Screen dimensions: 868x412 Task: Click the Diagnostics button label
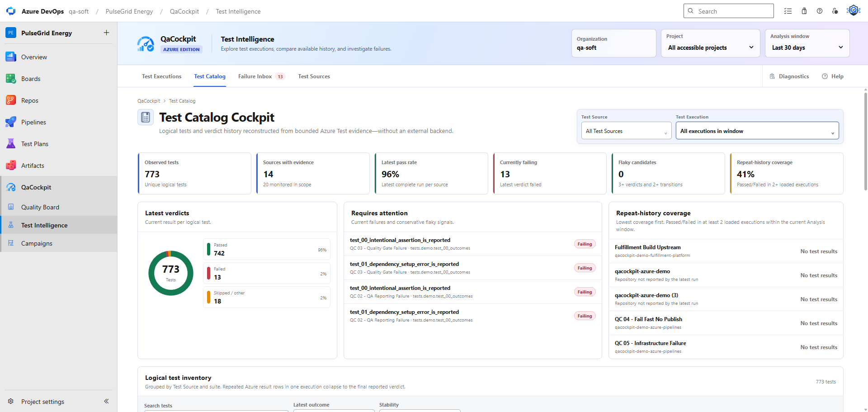pyautogui.click(x=794, y=76)
